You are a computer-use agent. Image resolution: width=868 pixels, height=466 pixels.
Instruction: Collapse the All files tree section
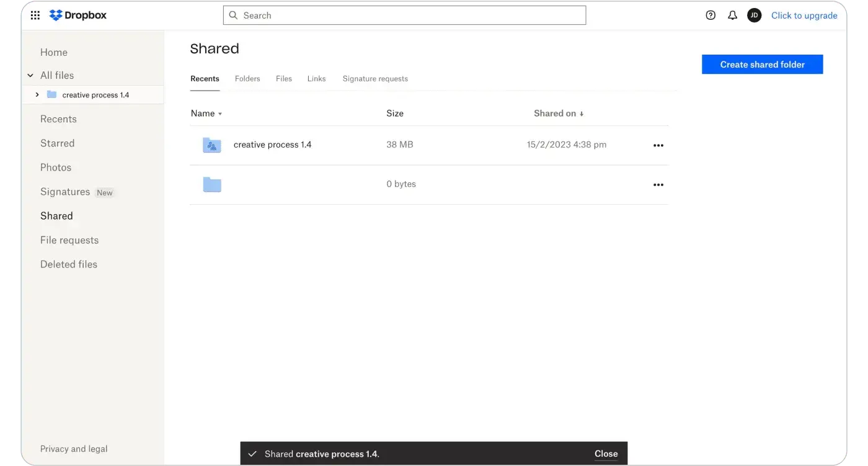(x=30, y=76)
